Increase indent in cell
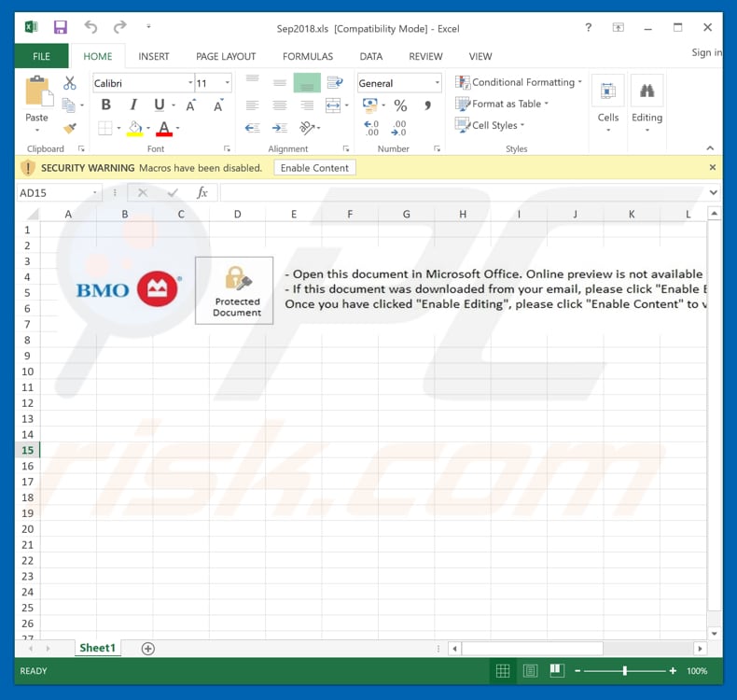 coord(280,128)
